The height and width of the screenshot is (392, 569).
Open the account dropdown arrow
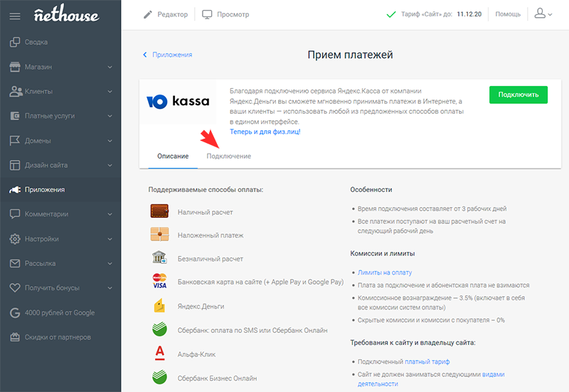click(x=550, y=15)
